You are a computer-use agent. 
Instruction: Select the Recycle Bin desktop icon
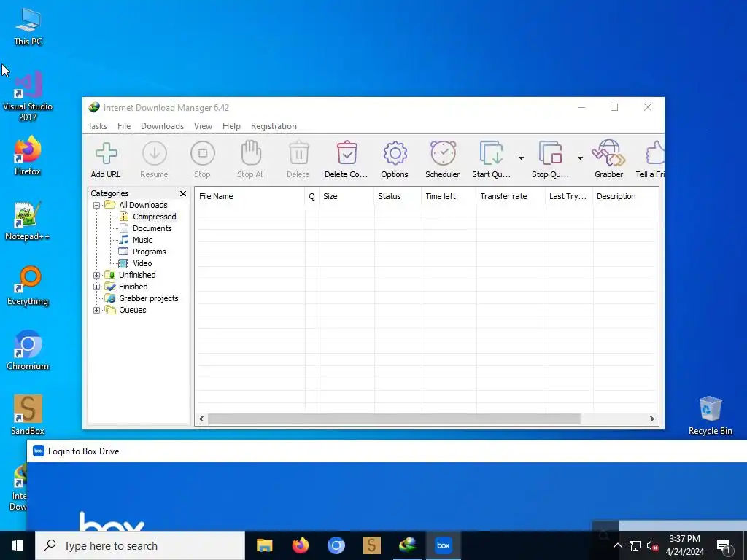click(711, 415)
